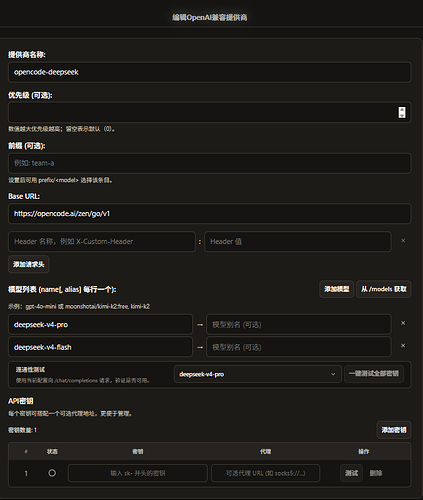Click the 一键测试全部密钥 button
The image size is (423, 500).
click(x=374, y=374)
